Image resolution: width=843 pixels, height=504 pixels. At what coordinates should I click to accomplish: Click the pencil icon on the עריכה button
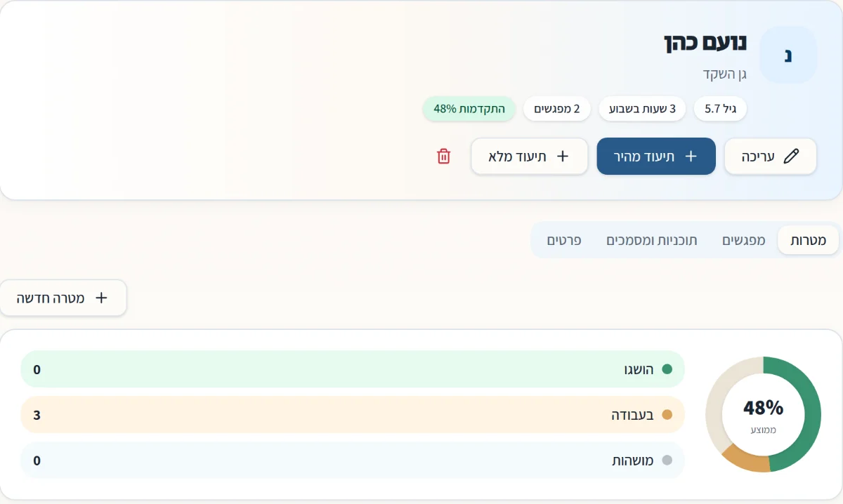pos(791,156)
